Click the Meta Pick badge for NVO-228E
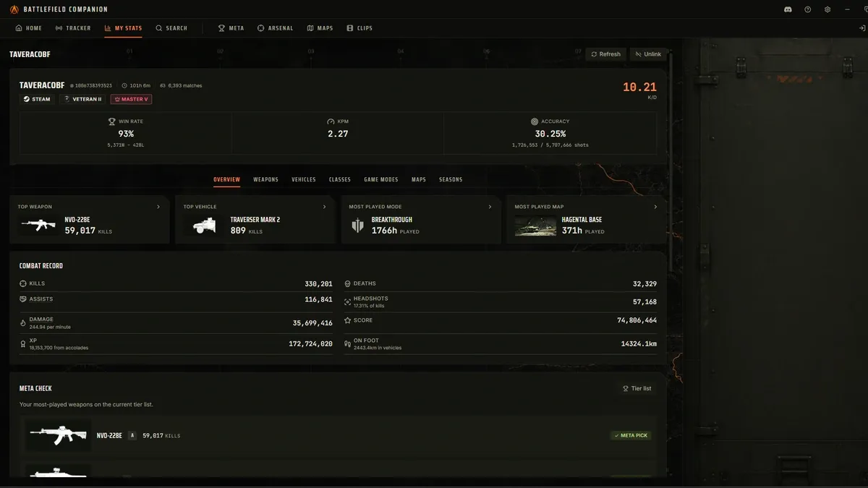The image size is (868, 488). (x=630, y=435)
